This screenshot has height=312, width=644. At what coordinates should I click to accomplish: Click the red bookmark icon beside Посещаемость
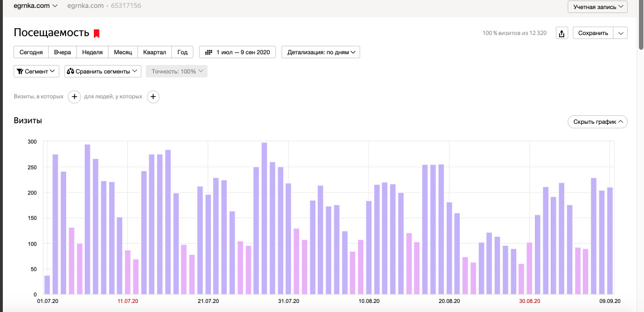click(x=97, y=33)
